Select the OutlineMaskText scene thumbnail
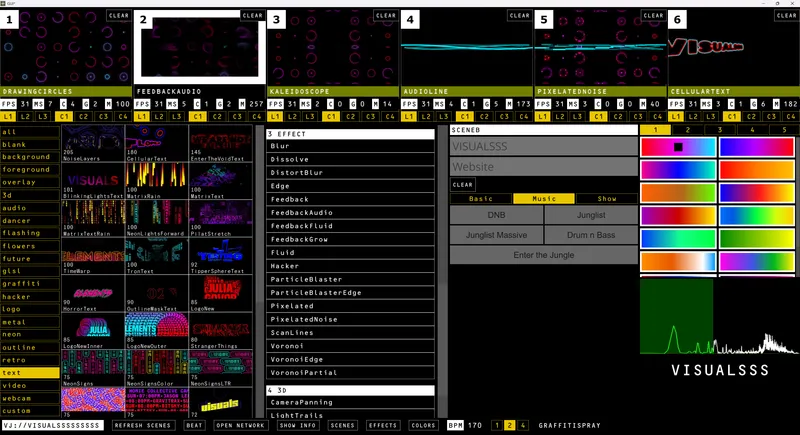Screen dimensions: 800x435 (x=154, y=291)
